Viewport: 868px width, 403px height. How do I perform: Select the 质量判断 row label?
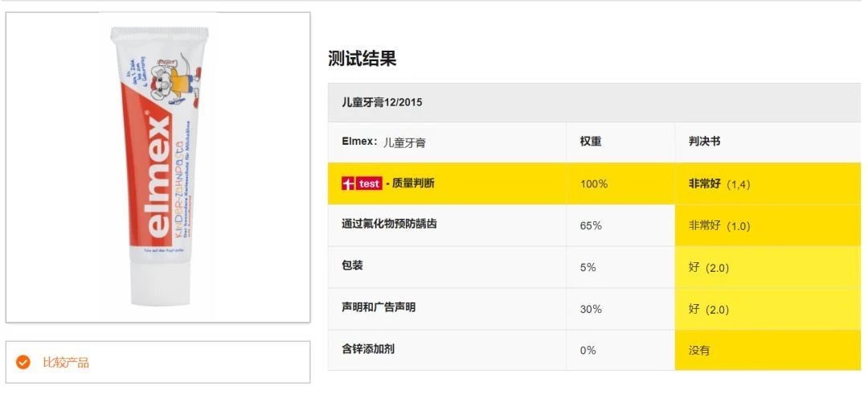[x=413, y=183]
